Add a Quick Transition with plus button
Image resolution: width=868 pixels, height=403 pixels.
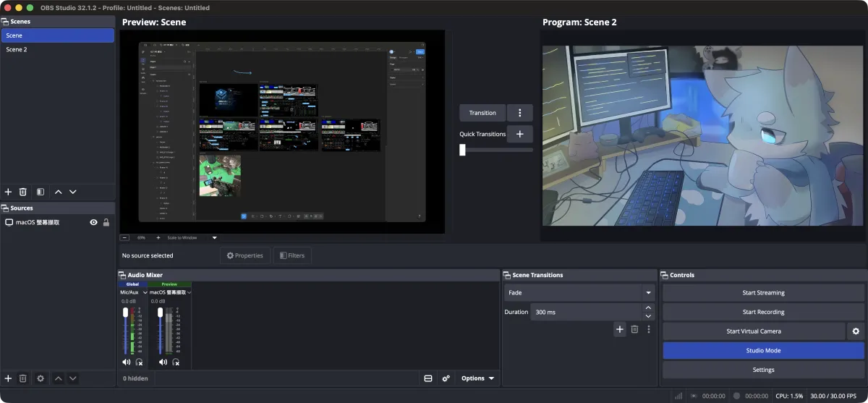pos(520,134)
